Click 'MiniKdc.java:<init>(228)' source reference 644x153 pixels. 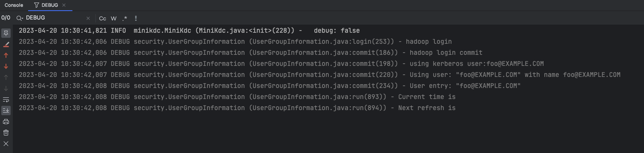pyautogui.click(x=247, y=31)
